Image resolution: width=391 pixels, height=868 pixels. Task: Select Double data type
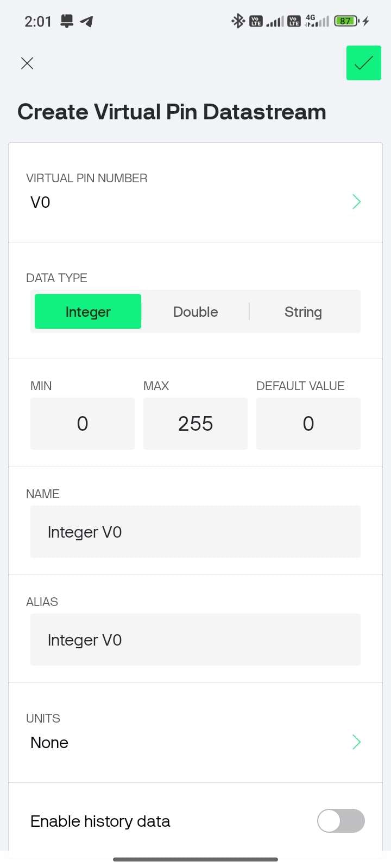[x=195, y=311]
